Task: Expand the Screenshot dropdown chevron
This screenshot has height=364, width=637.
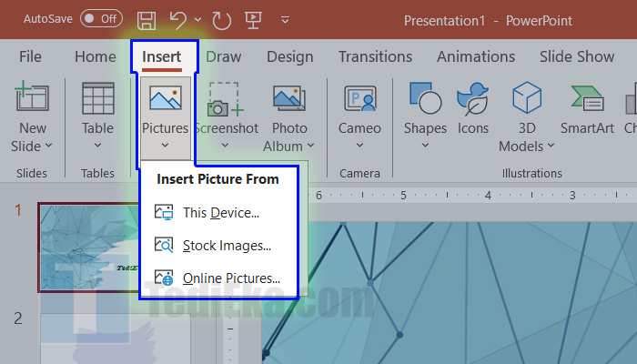Action: (x=225, y=145)
